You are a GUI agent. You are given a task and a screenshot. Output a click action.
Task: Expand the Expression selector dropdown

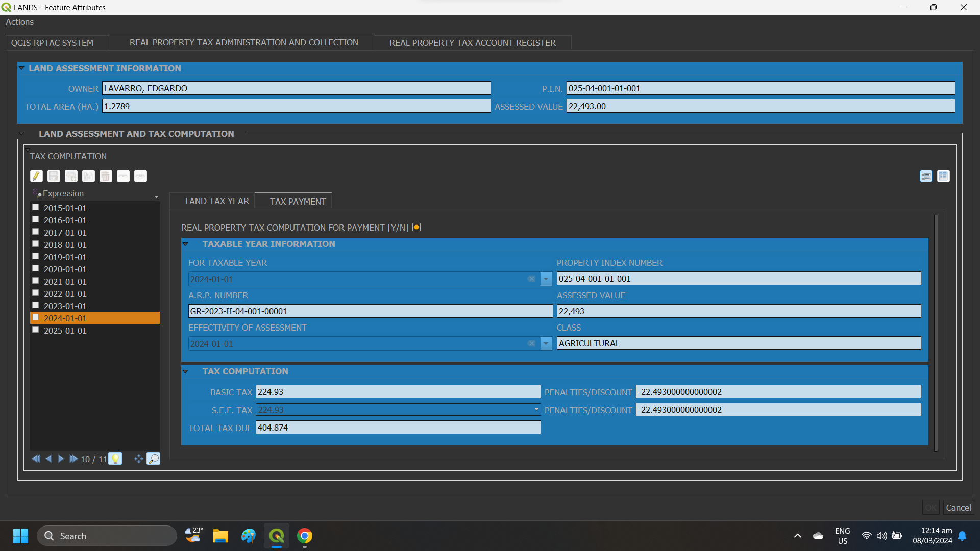point(156,196)
